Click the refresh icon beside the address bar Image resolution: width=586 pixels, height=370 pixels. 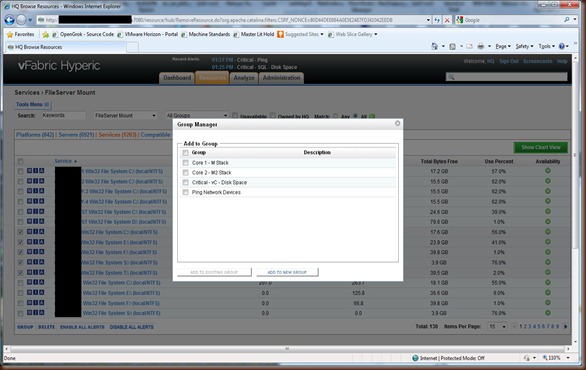pos(437,20)
